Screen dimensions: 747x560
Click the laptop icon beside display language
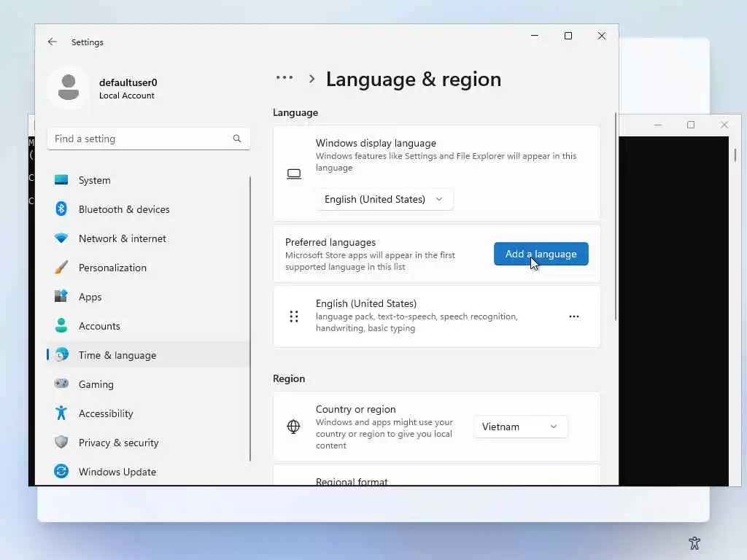point(294,174)
